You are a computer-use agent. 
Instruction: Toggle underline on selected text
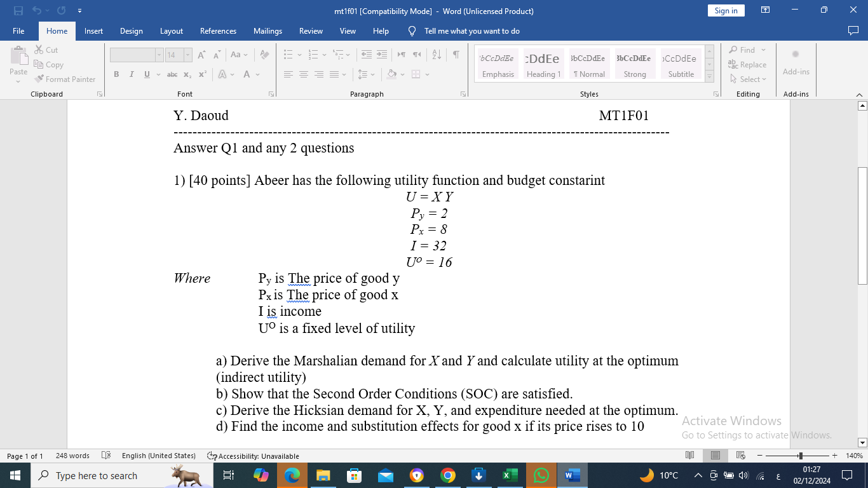(x=146, y=74)
